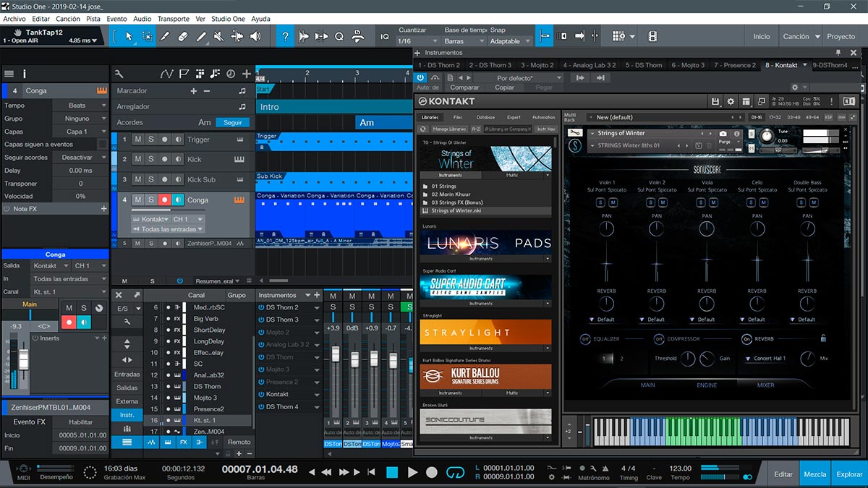The width and height of the screenshot is (868, 488).
Task: Switch to 3 - Mojito 2 instrument tab
Action: 537,65
